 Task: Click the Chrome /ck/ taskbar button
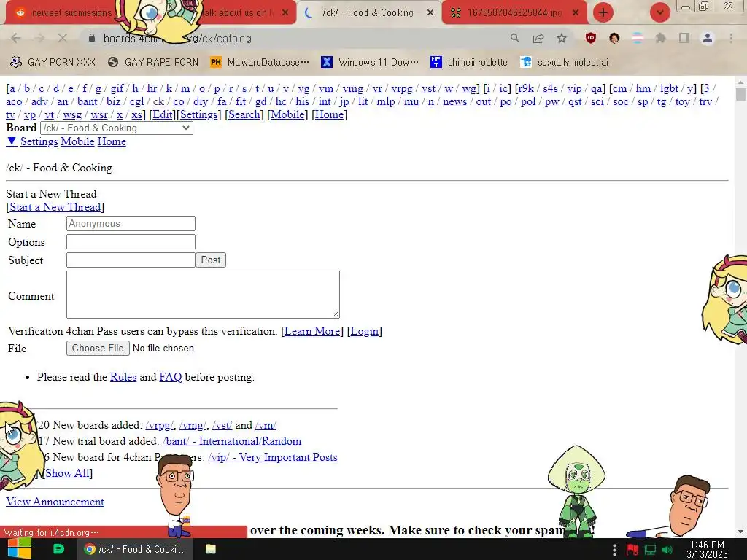click(x=135, y=549)
